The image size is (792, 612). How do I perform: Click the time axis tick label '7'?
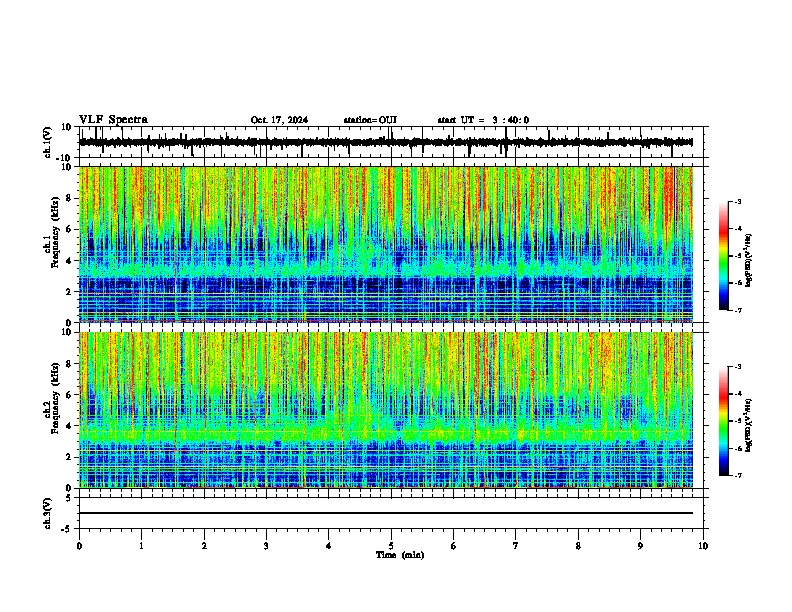pos(516,546)
